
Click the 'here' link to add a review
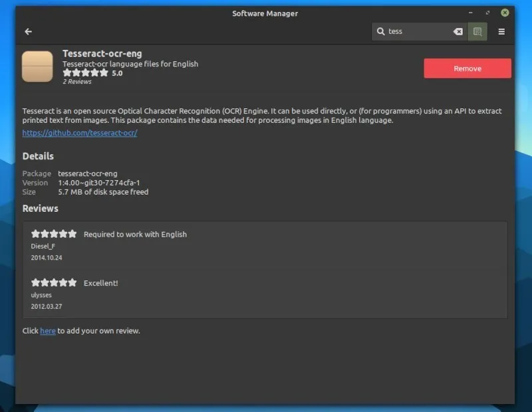tap(48, 331)
